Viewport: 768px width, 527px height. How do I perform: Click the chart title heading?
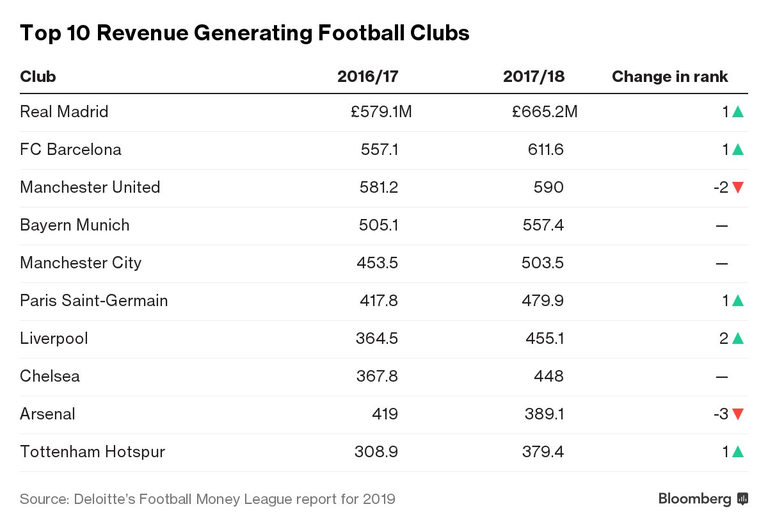pyautogui.click(x=245, y=33)
